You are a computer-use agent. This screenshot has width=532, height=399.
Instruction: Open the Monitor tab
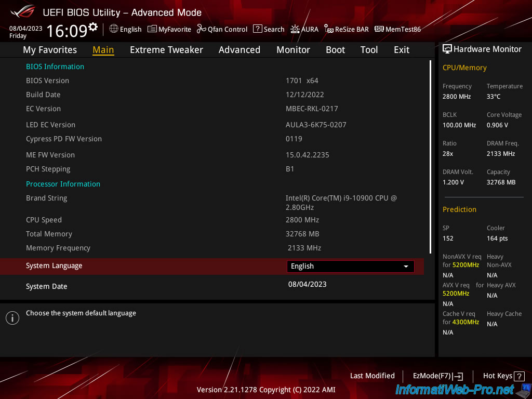coord(293,50)
